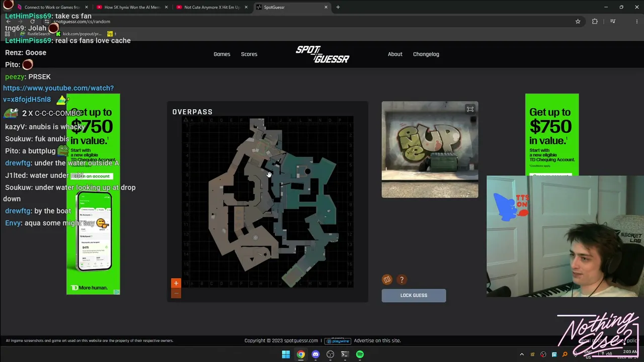Open Spotify from the taskbar
The height and width of the screenshot is (362, 644).
click(360, 354)
